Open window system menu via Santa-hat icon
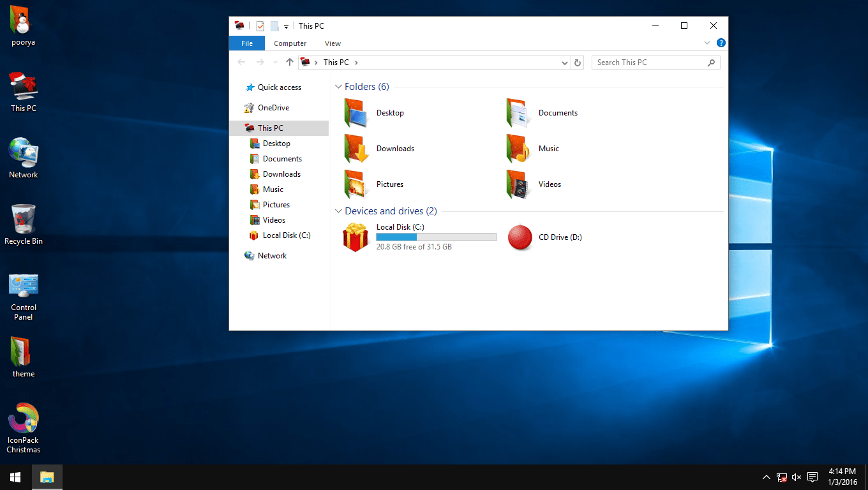Screen dimensions: 868x490 point(240,26)
